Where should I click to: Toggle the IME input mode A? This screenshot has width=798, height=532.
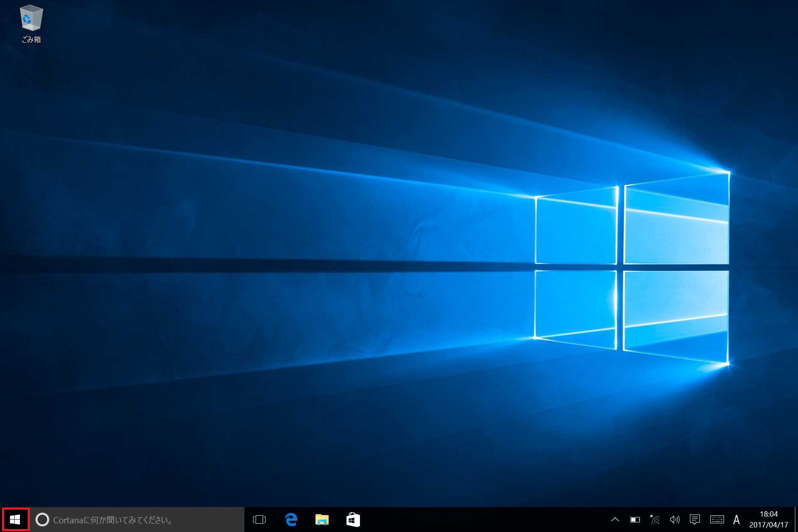pos(736,520)
